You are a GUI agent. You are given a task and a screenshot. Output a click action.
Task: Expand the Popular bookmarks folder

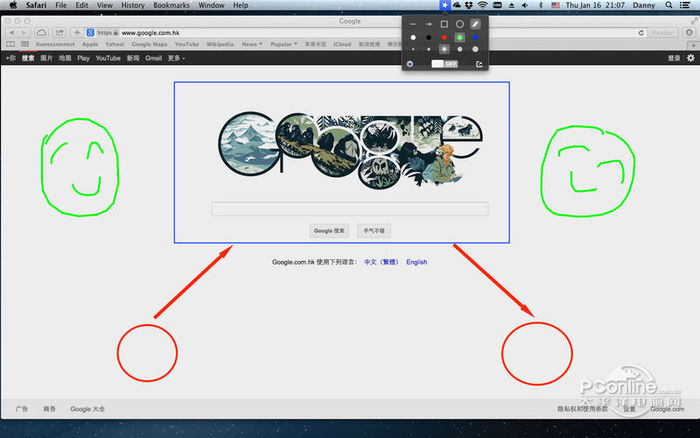[x=283, y=44]
